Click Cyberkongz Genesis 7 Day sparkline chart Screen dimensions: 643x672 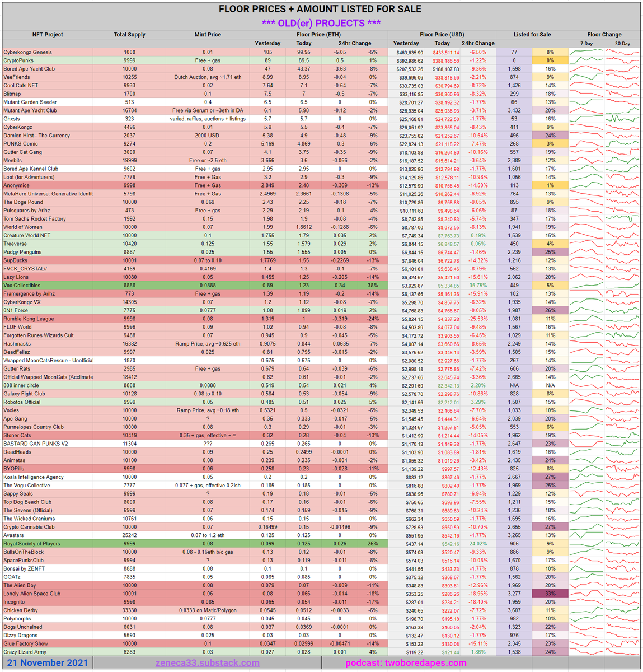586,52
